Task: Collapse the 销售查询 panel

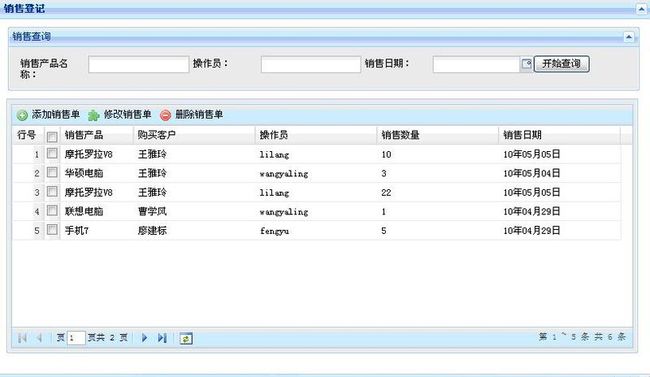Action: pos(628,37)
